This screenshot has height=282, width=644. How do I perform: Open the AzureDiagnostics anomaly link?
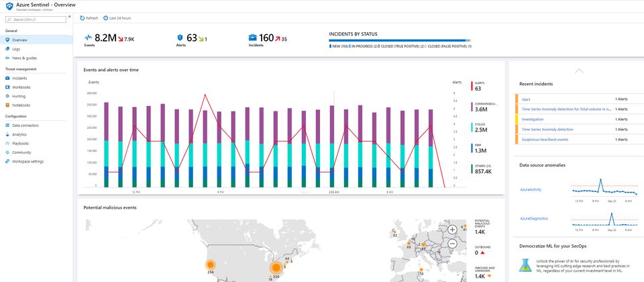tap(534, 219)
